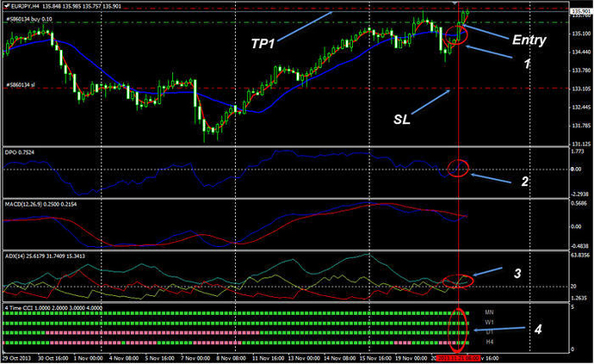Click the 132.445 price scale value
This screenshot has height=364, width=594.
[x=581, y=108]
